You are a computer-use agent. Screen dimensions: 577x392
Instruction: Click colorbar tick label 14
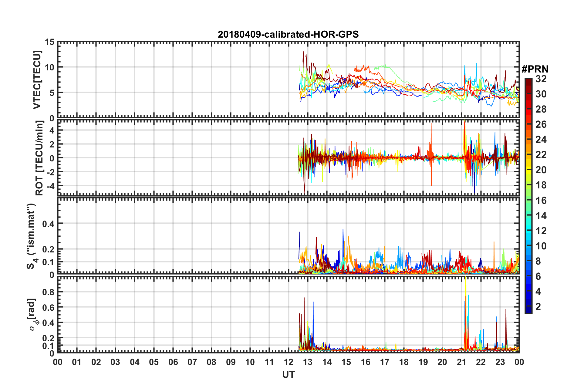[x=541, y=216]
